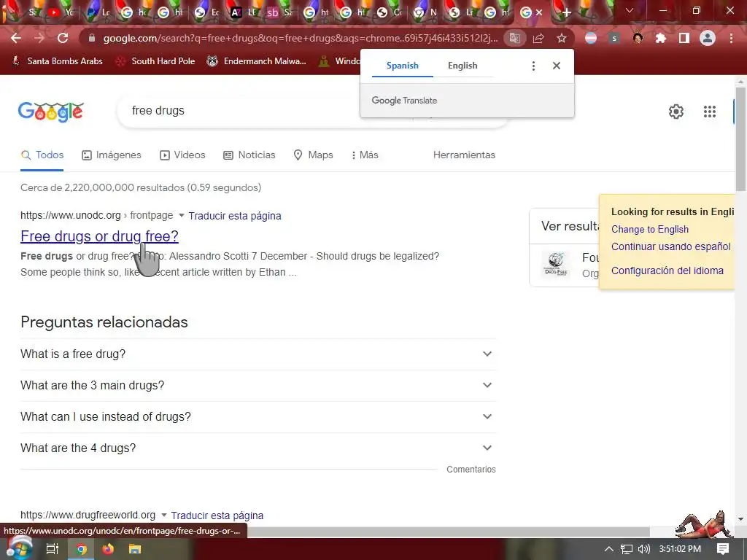Go back with the browser back arrow

point(16,38)
